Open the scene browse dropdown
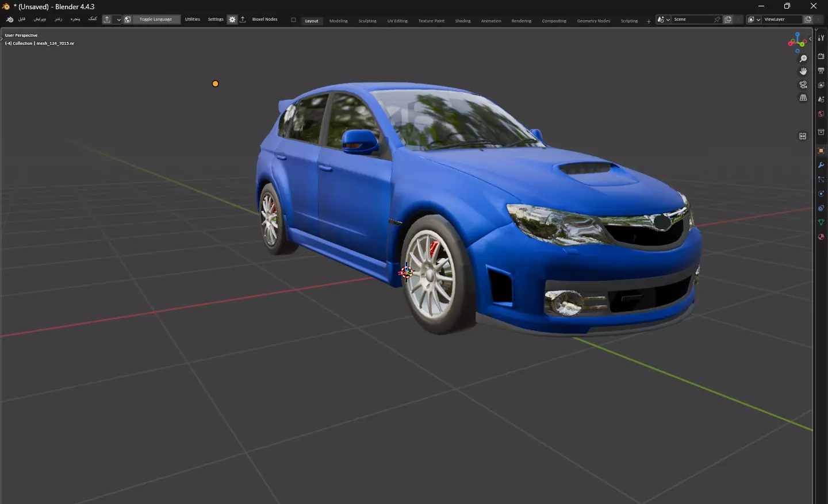The width and height of the screenshot is (828, 504). [664, 20]
